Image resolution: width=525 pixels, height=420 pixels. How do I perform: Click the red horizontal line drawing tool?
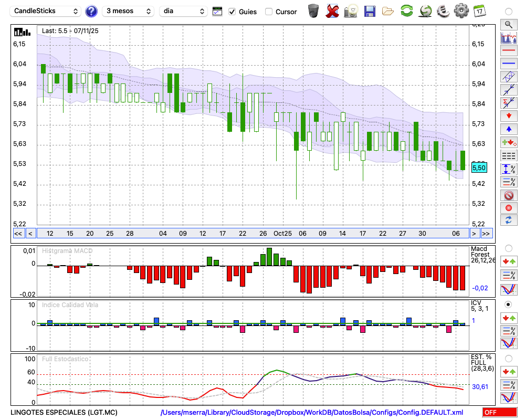(508, 50)
